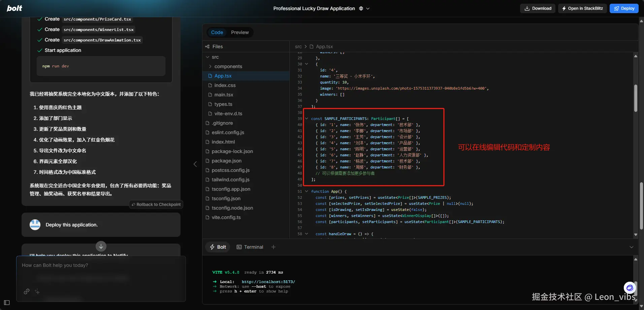Image resolution: width=644 pixels, height=310 pixels.
Task: Open postcss.config.js file
Action: (246, 170)
